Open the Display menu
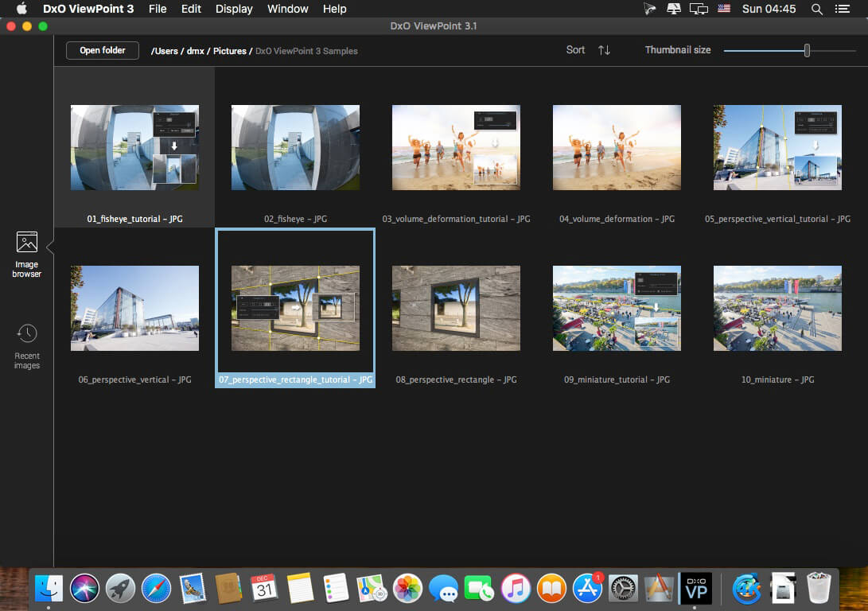This screenshot has height=611, width=868. click(x=234, y=9)
